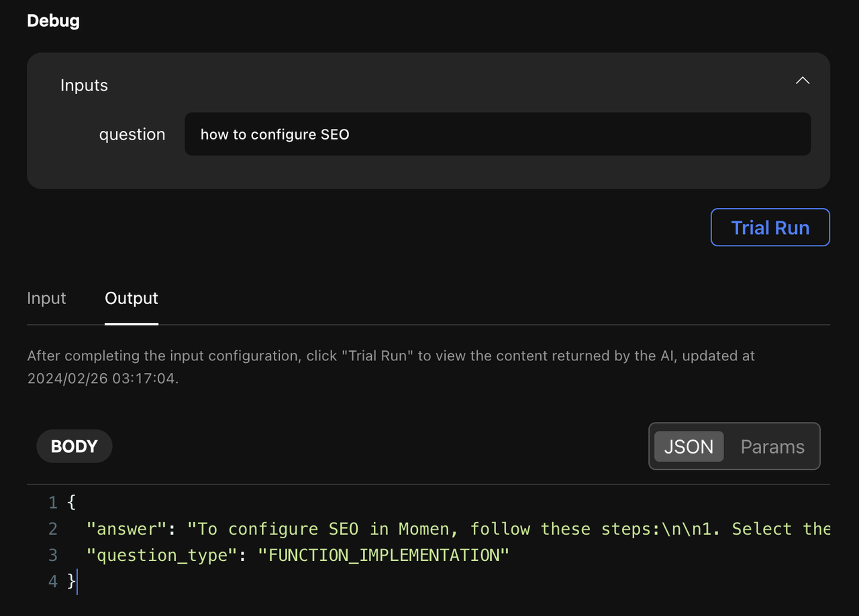Select the Output tab
The width and height of the screenshot is (859, 616).
click(132, 298)
